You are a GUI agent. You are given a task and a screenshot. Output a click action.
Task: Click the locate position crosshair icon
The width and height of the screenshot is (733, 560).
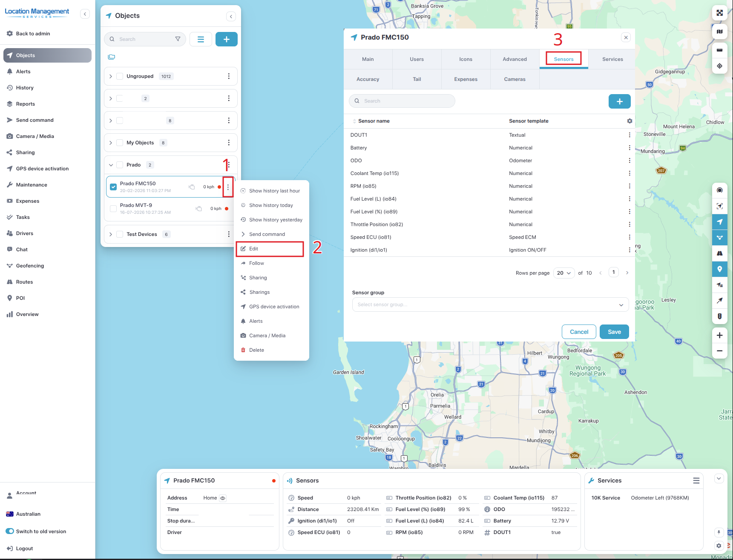(x=719, y=66)
